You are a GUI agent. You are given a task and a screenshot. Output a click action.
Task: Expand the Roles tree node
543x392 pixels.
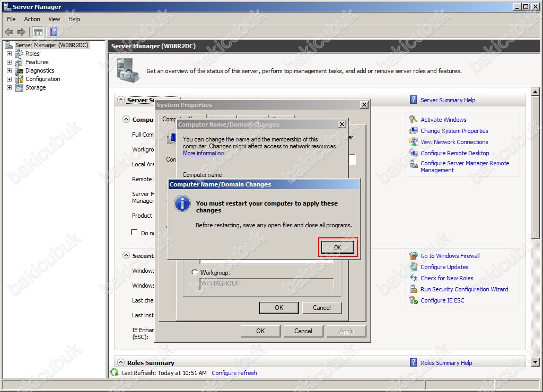tap(10, 54)
